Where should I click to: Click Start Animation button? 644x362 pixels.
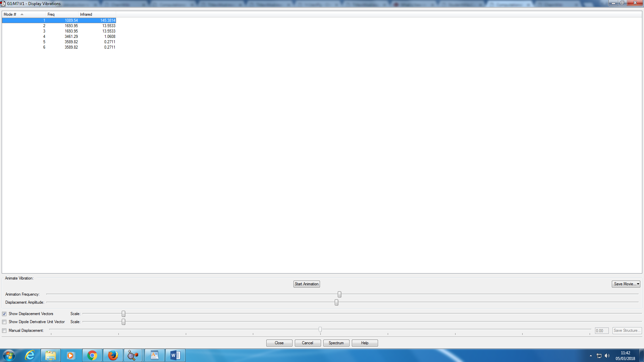(x=307, y=284)
